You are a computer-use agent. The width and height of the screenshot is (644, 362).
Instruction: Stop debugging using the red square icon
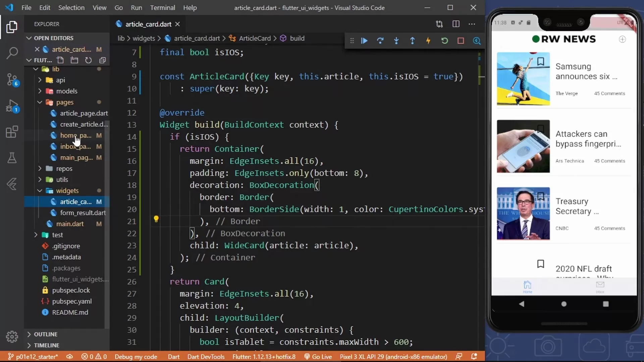(461, 41)
